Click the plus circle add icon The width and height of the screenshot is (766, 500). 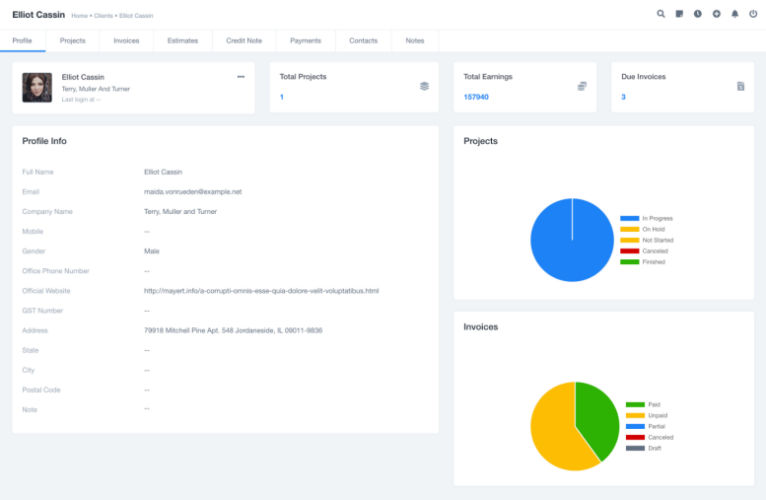(x=716, y=14)
